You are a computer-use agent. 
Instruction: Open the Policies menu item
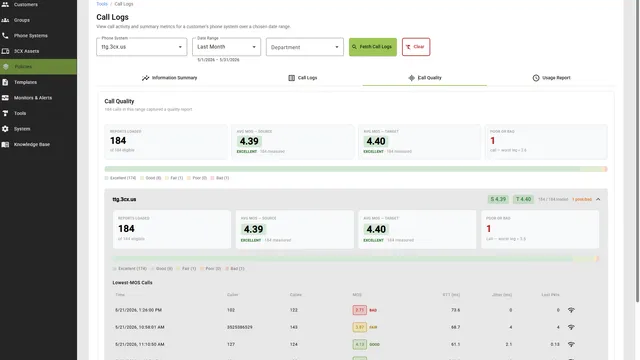click(x=38, y=67)
